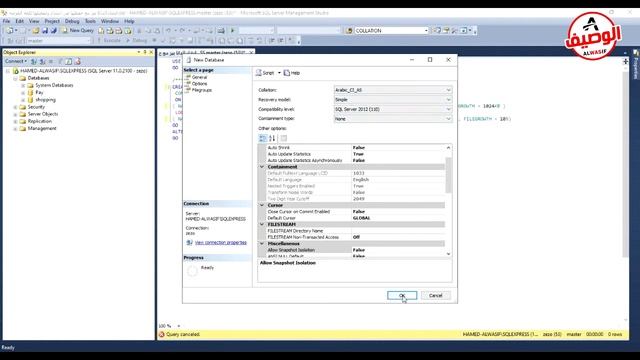Click the Refresh icon in Object Explorer toolbar
Viewport: 640px width, 360px height.
tap(69, 61)
